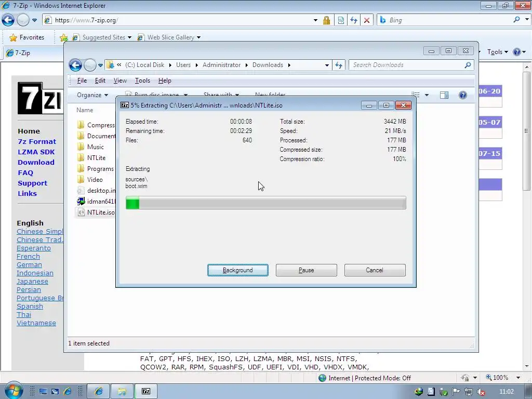The width and height of the screenshot is (532, 399).
Task: Click the Favorites star button
Action: point(27,37)
